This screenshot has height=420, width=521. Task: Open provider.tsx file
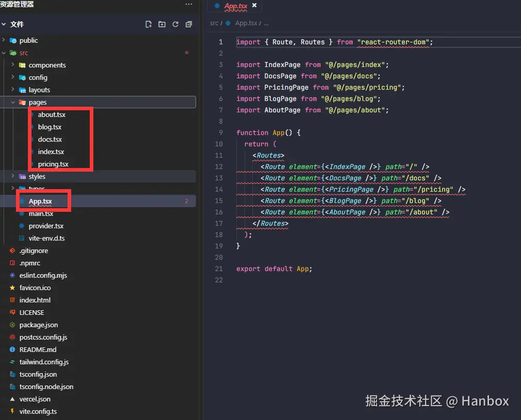(46, 226)
